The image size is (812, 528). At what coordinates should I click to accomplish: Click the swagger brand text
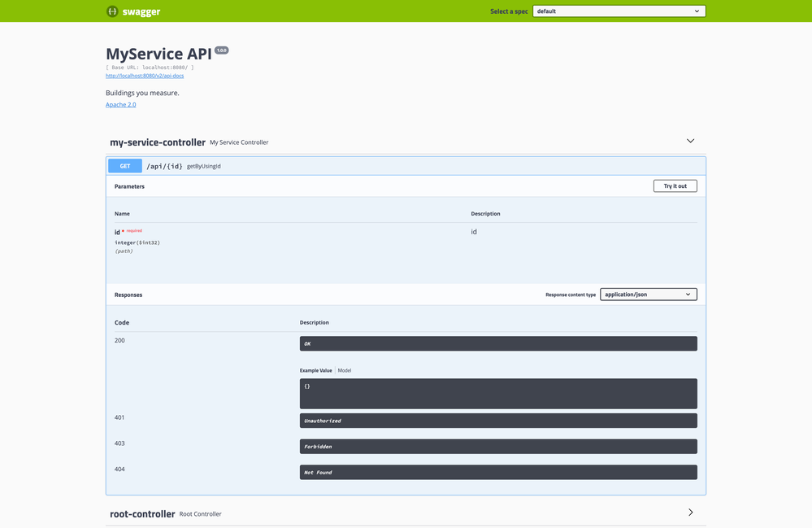tap(141, 12)
